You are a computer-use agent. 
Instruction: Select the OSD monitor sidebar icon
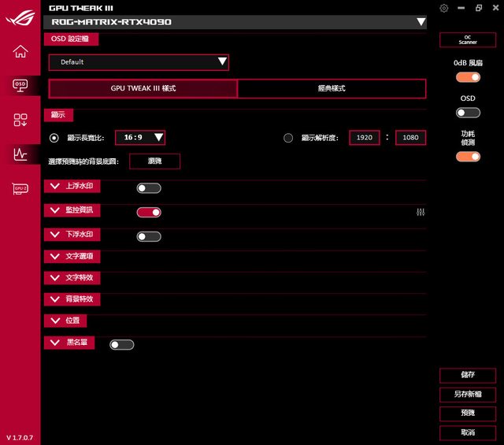coord(20,85)
